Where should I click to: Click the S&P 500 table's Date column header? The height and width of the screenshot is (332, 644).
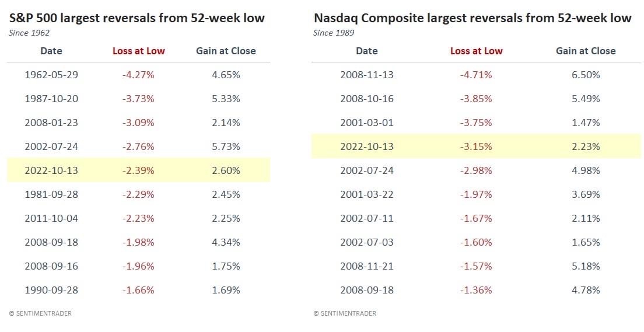click(x=51, y=51)
